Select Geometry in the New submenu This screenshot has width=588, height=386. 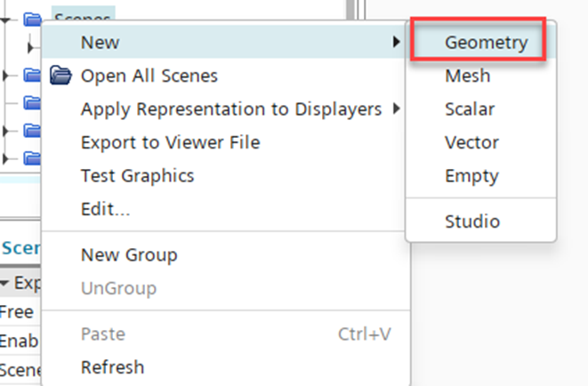pos(486,43)
